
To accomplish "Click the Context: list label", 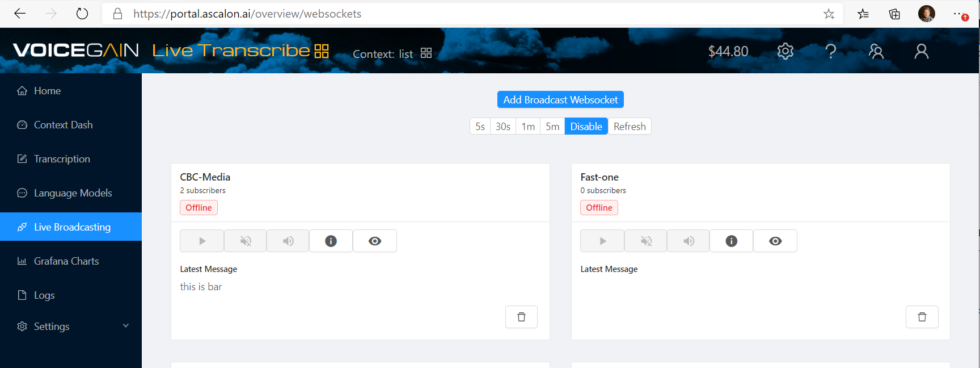I will click(x=383, y=54).
